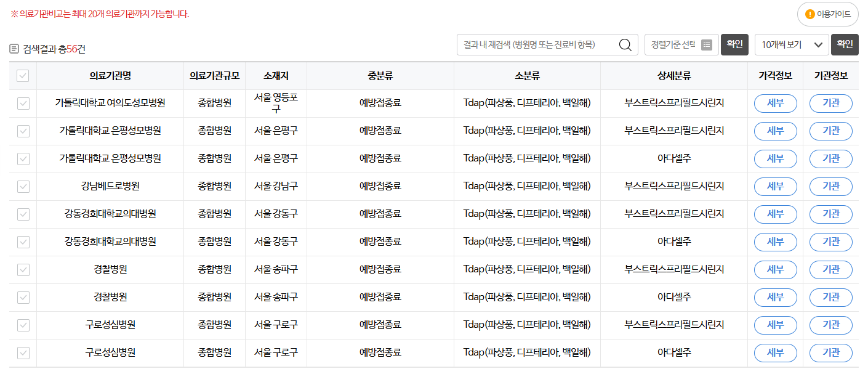
Task: Toggle checkbox for 은평성모병원 부스트릭스프리필드시린지 row
Action: (x=23, y=131)
